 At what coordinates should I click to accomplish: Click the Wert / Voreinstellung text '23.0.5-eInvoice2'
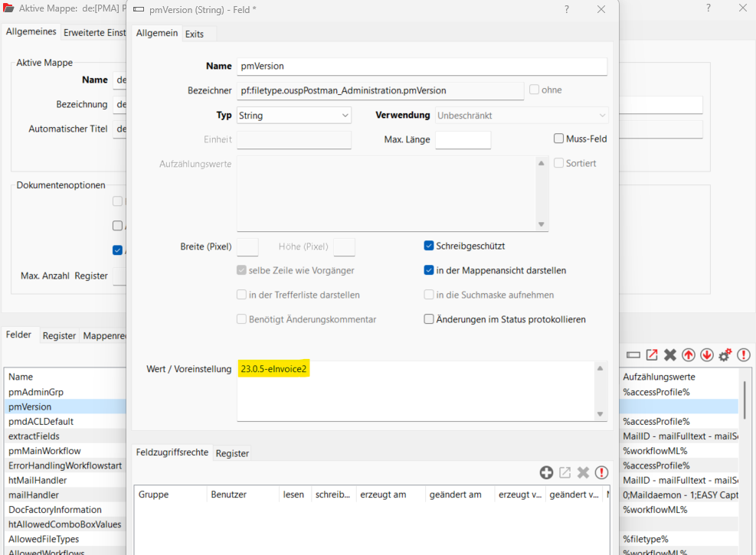[273, 368]
